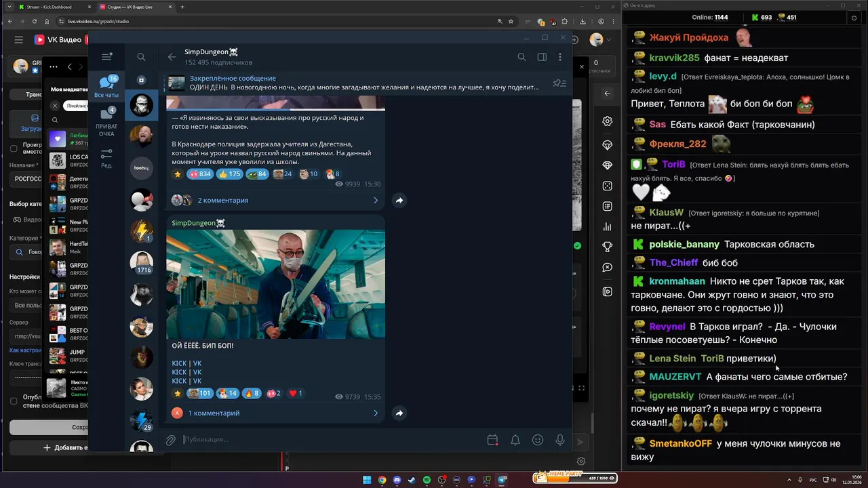Add the red heart 1 reaction
Screen dimensions: 868x488
click(x=296, y=393)
